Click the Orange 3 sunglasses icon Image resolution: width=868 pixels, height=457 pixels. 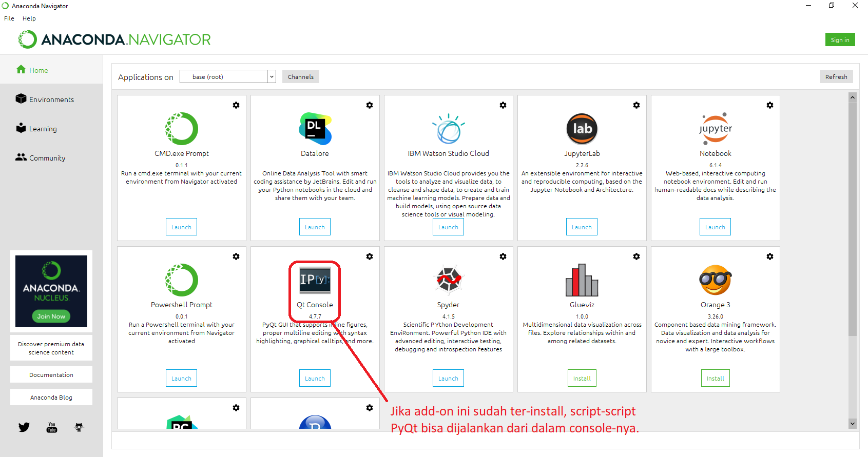716,280
